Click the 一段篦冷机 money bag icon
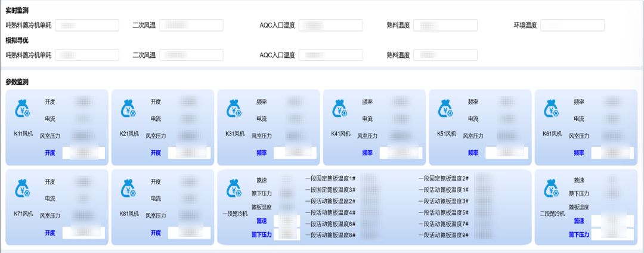 235,189
